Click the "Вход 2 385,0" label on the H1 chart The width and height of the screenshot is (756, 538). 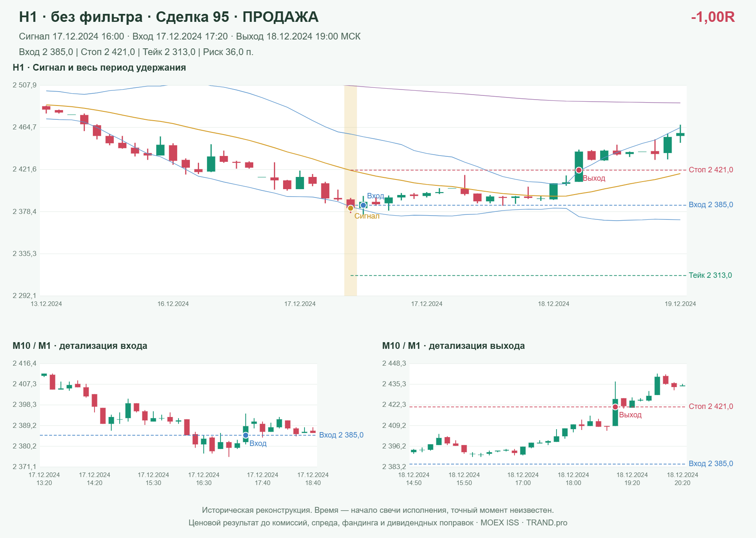tap(711, 205)
